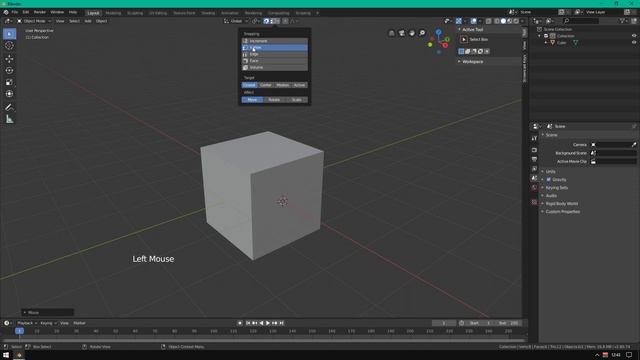
Task: Toggle gizmo visibility button
Action: pos(459,21)
